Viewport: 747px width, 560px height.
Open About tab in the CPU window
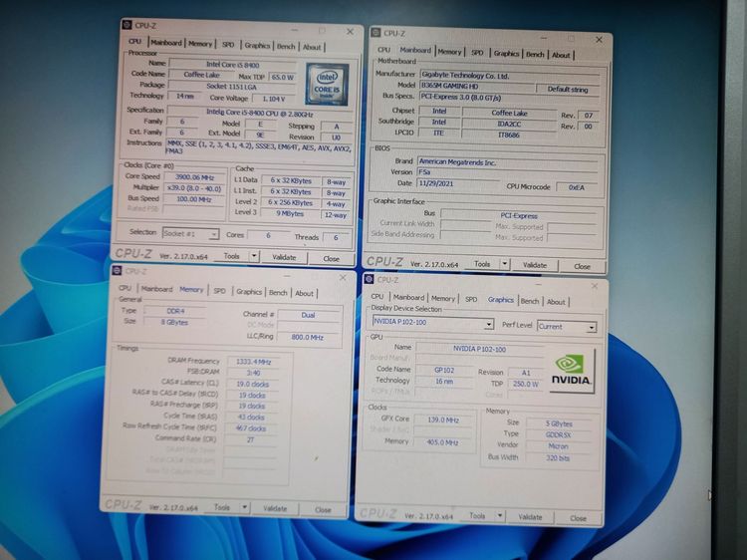[312, 47]
